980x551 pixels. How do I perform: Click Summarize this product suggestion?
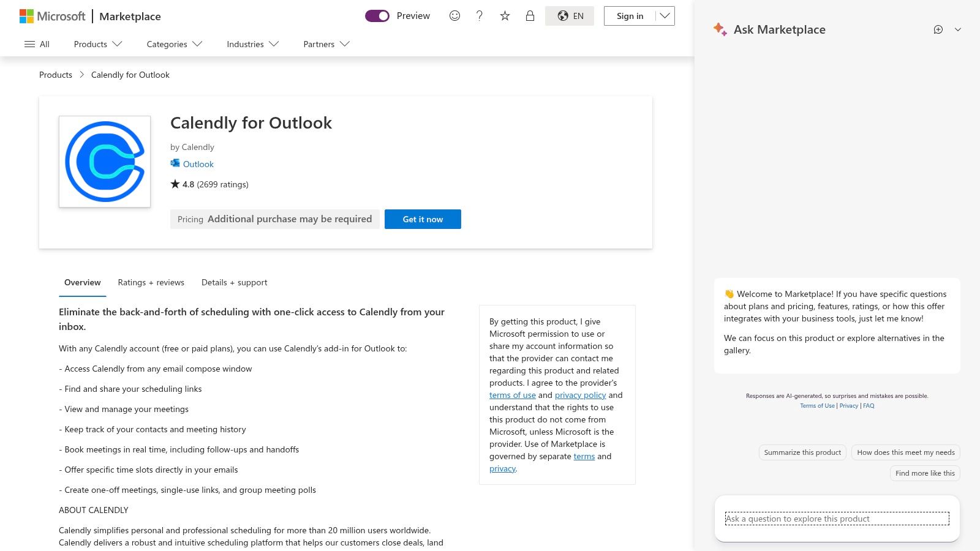click(x=802, y=452)
